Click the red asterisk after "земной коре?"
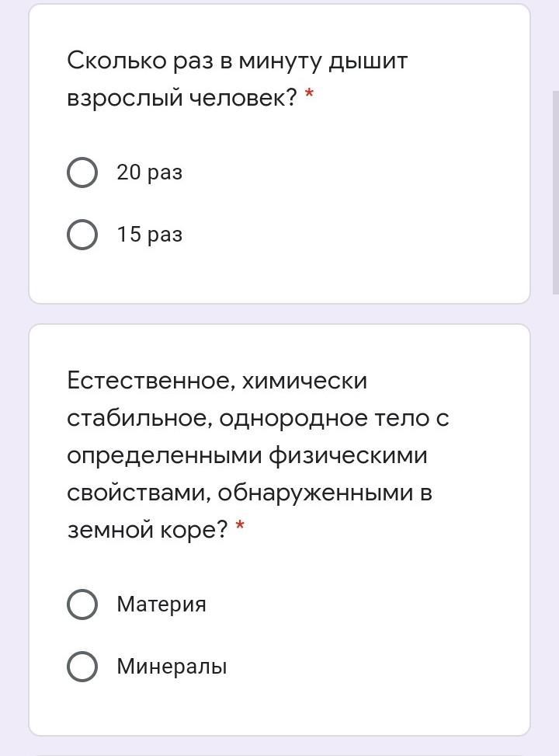 [x=240, y=524]
